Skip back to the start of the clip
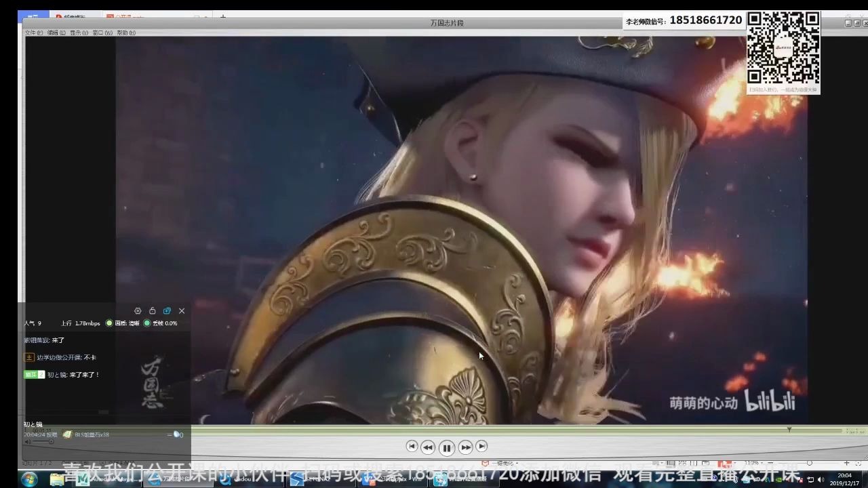868x488 pixels. (x=412, y=446)
